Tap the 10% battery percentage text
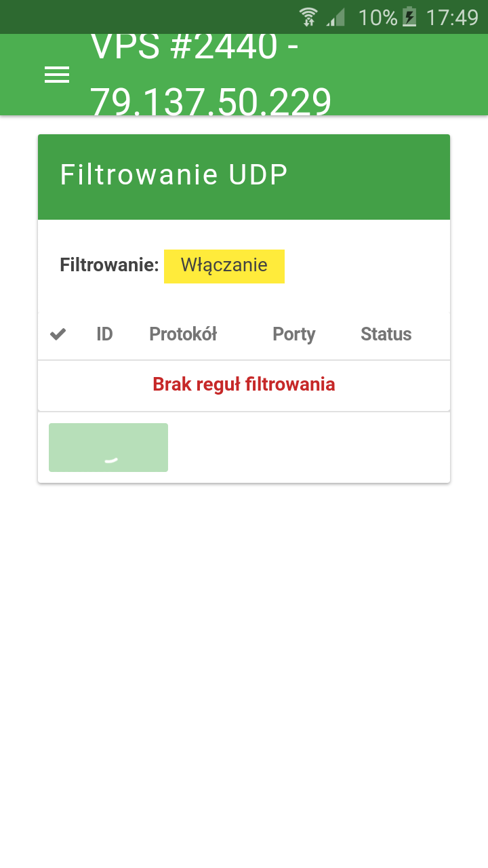This screenshot has height=868, width=488. click(x=378, y=17)
